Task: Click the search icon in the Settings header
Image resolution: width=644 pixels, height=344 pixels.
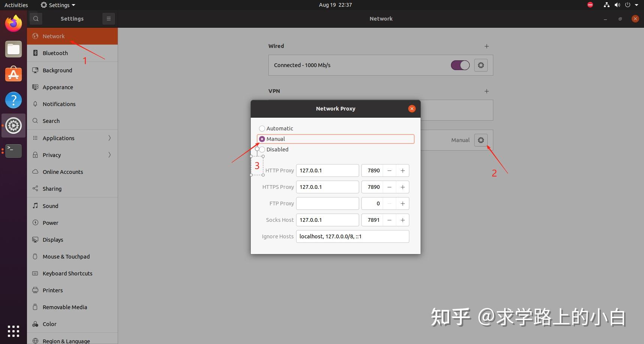Action: coord(36,18)
